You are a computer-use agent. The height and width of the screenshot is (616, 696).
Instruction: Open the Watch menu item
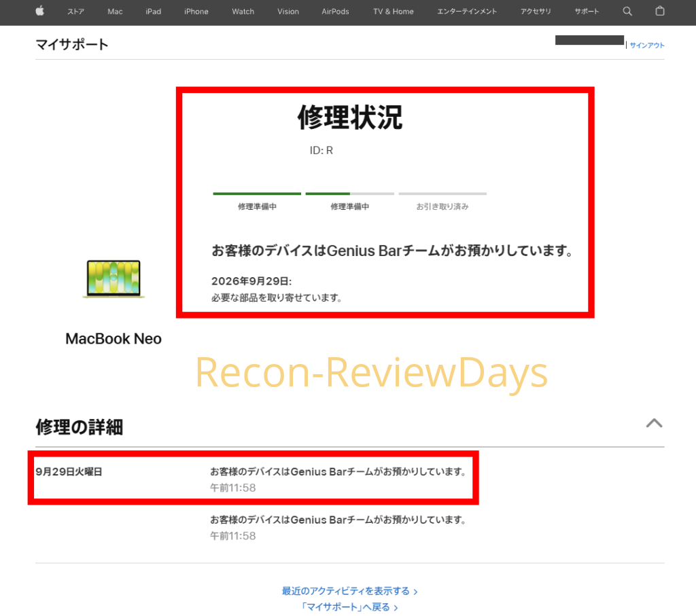point(243,12)
